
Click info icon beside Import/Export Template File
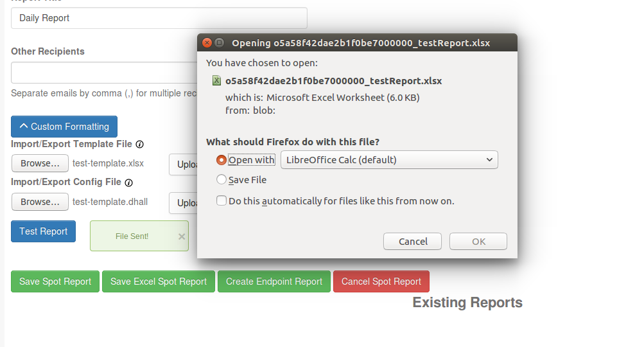coord(140,145)
